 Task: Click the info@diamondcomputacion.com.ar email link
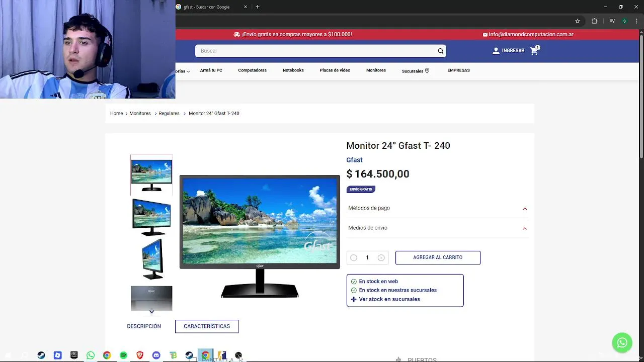pyautogui.click(x=531, y=35)
